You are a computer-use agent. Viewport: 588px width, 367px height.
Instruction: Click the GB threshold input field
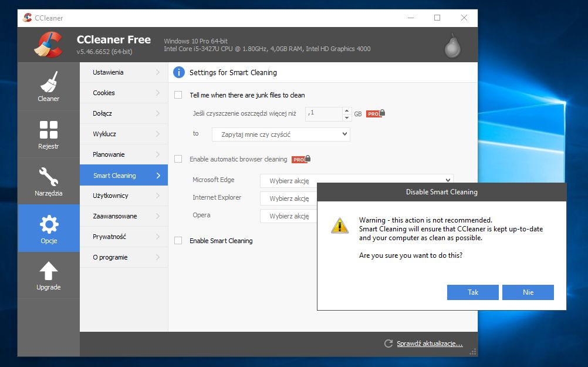click(324, 114)
